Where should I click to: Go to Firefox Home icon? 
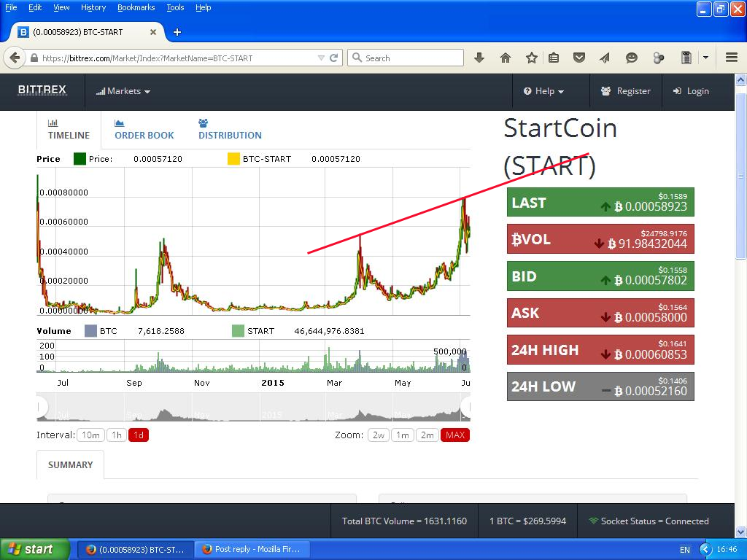coord(506,58)
